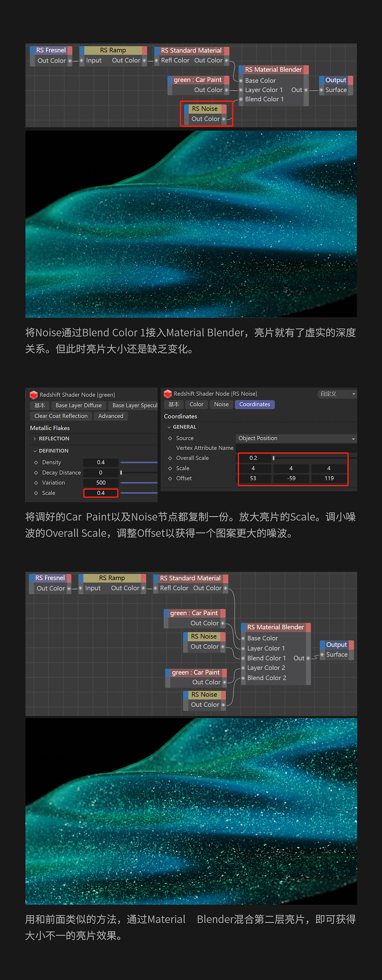Open the 自定义 dropdown in the RS Noise panel

337,394
